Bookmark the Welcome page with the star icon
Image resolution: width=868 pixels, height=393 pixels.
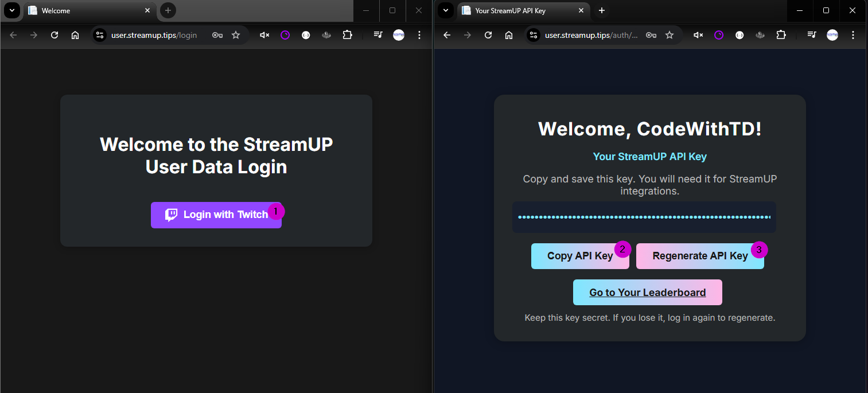click(x=236, y=35)
